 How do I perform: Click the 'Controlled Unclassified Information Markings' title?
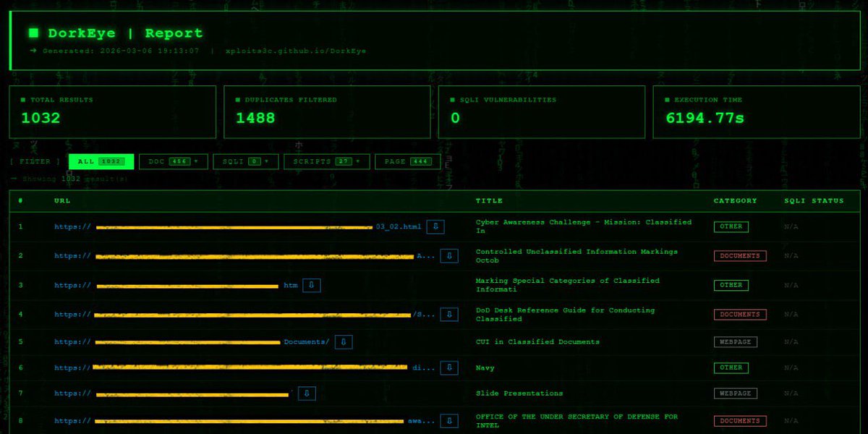(576, 256)
